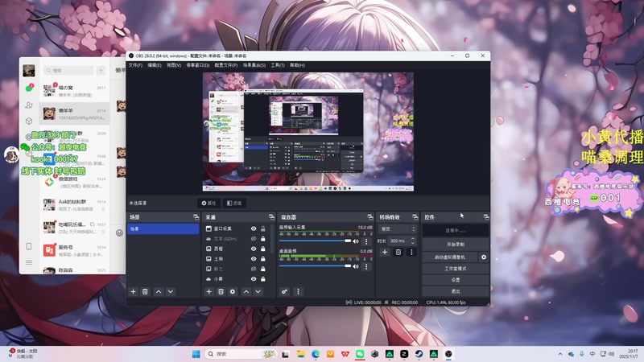Click the Exit button in Controls
The width and height of the screenshot is (644, 362).
click(456, 291)
